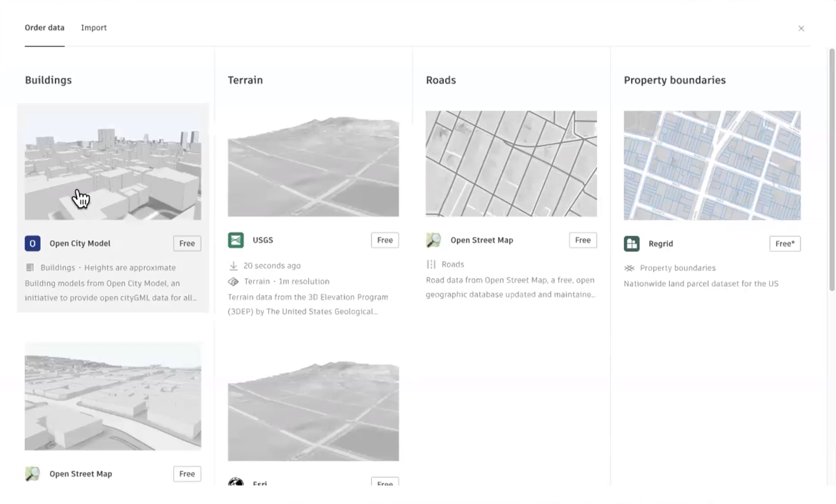This screenshot has width=836, height=504.
Task: Click the Open Street Map roads logo
Action: (434, 240)
